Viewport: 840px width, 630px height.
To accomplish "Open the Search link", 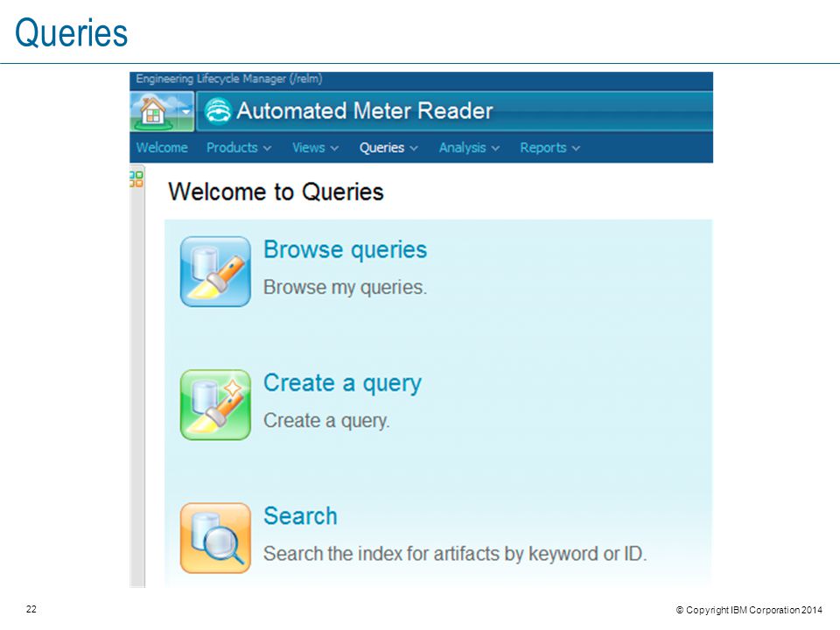I will [x=300, y=516].
